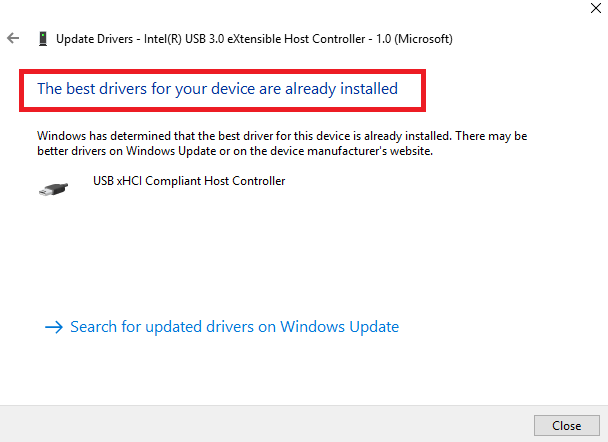This screenshot has height=442, width=608.
Task: Click the paragraph starting with Windows has determined
Action: (x=282, y=143)
